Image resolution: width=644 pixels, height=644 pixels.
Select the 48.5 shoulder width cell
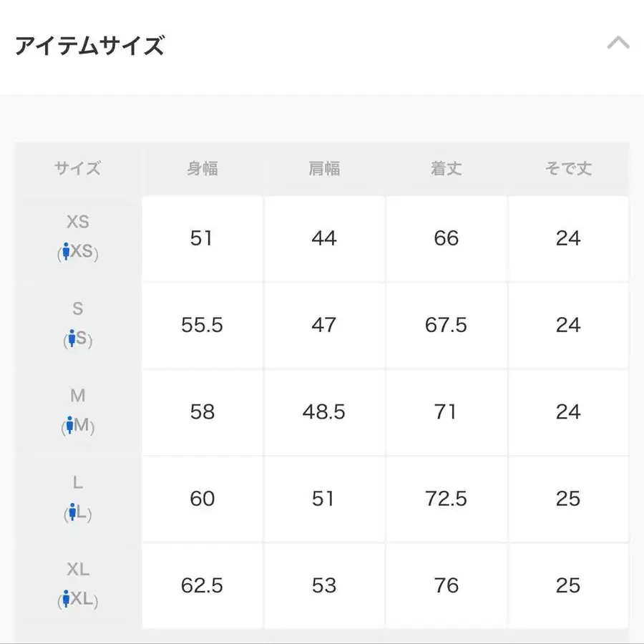pyautogui.click(x=324, y=412)
